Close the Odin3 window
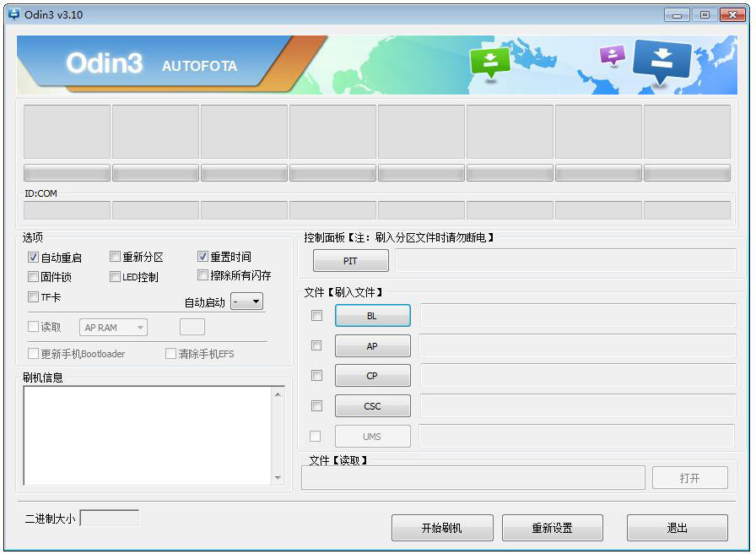The image size is (756, 554). coord(732,15)
